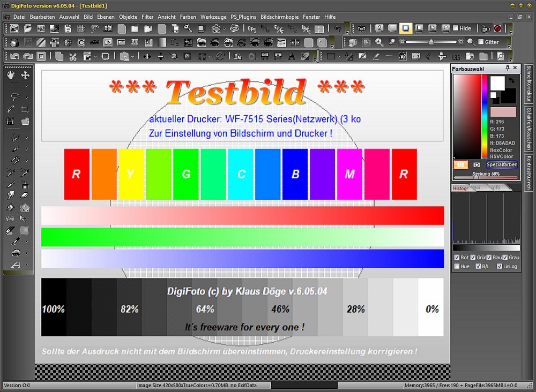536x392 pixels.
Task: Click the Spezialfarben button
Action: pos(502,165)
